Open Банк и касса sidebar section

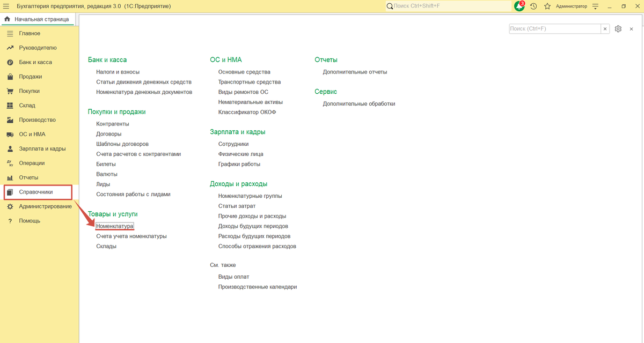[x=35, y=63]
